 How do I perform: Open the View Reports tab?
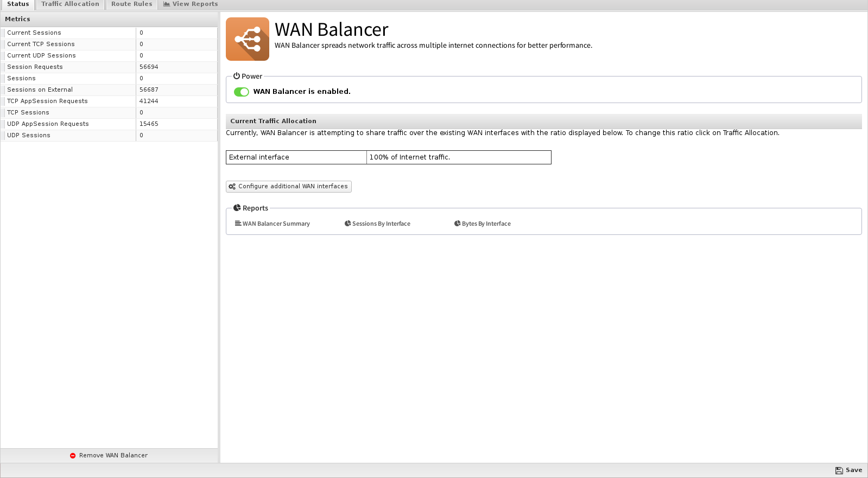191,4
